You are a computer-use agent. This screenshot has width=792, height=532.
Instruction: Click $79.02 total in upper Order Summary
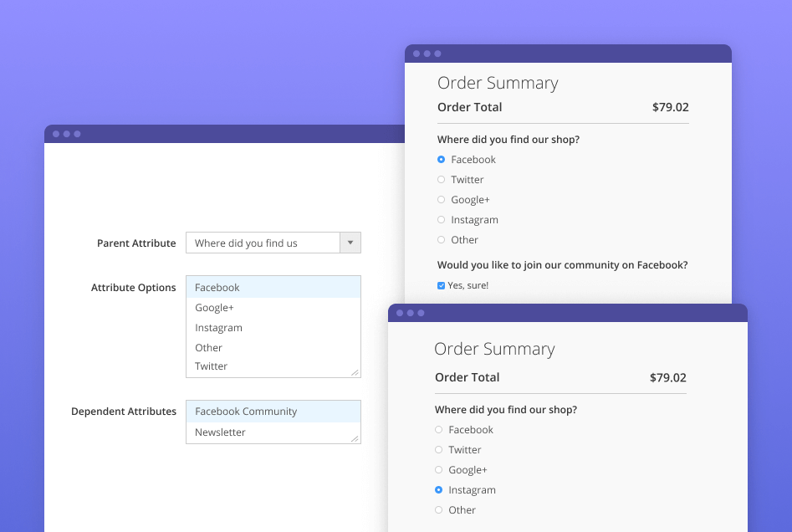coord(670,107)
